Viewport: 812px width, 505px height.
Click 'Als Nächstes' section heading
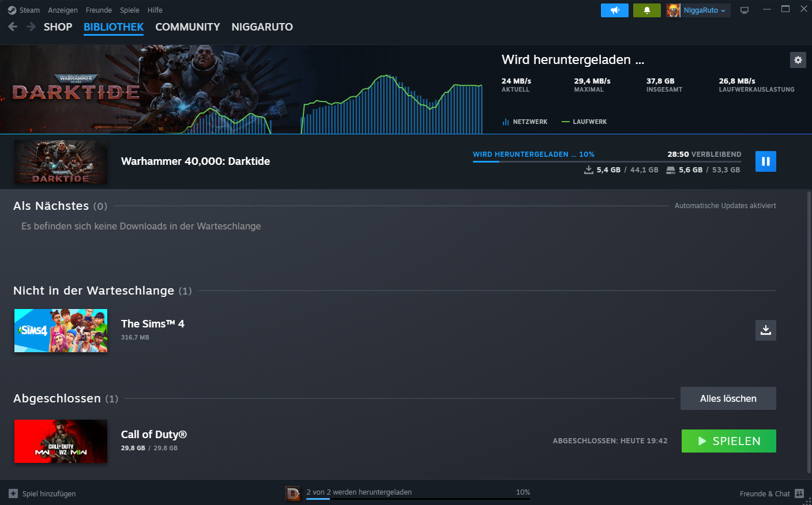[51, 206]
